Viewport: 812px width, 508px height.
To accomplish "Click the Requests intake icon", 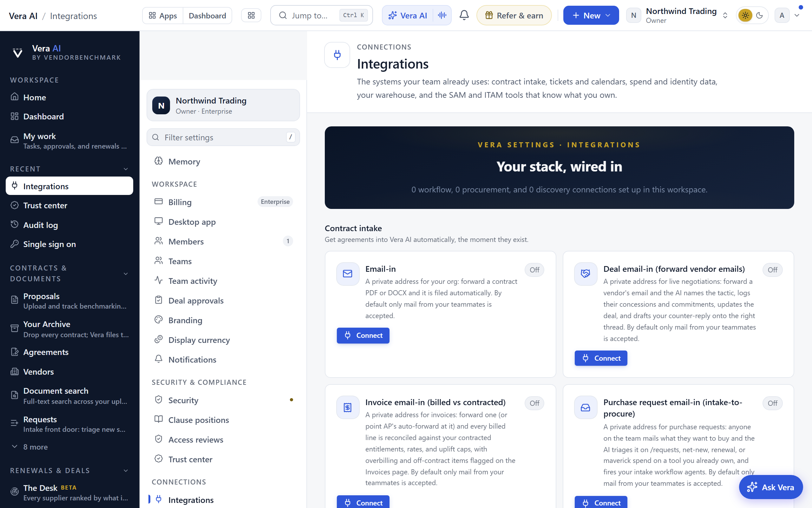I will click(14, 423).
